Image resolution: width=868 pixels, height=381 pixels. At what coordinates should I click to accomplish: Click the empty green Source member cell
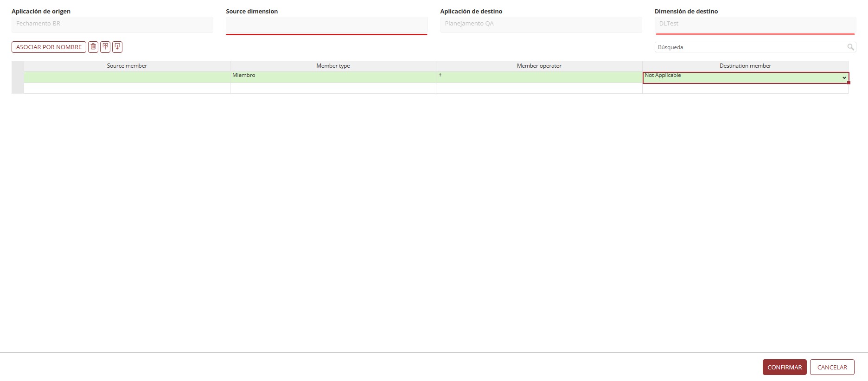tap(127, 77)
